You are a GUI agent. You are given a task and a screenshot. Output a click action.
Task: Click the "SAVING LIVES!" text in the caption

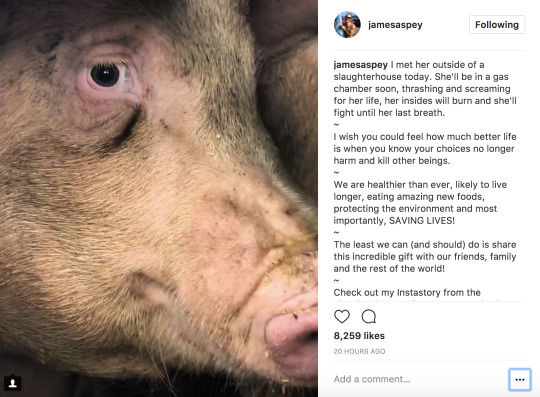point(422,220)
